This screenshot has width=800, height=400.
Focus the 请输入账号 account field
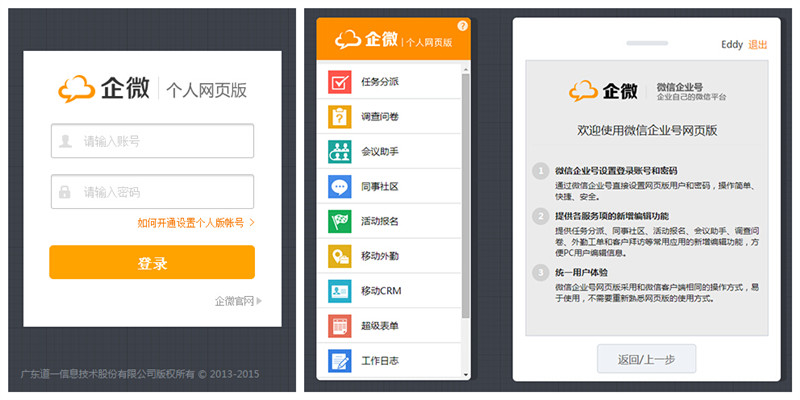coord(152,141)
